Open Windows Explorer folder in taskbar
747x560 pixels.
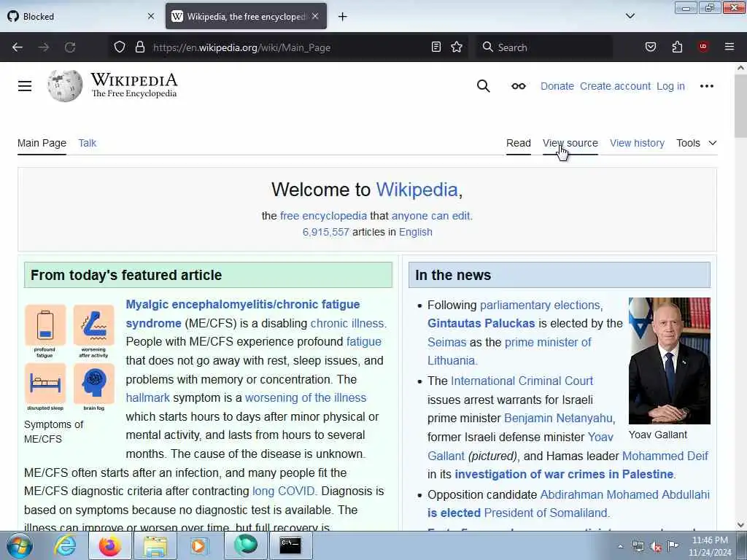coord(155,545)
